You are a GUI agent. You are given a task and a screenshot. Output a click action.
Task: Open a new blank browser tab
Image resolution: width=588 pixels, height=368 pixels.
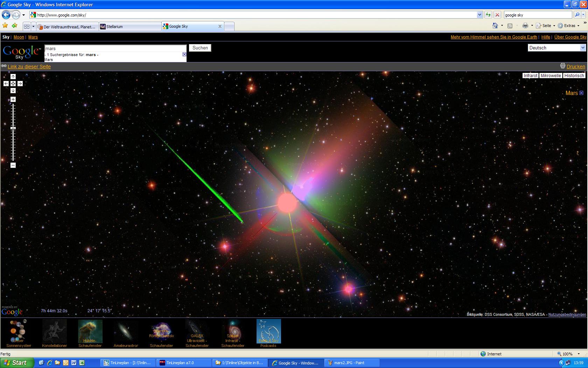pos(229,27)
